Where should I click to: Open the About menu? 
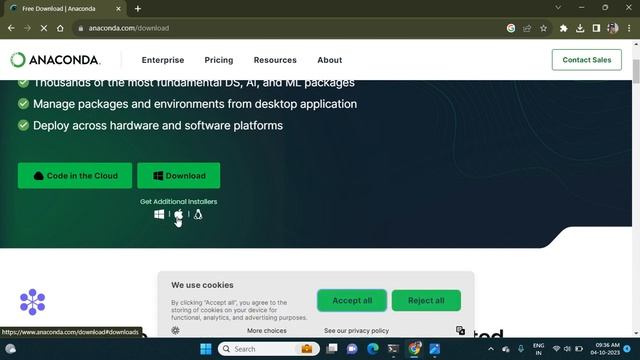tap(330, 60)
